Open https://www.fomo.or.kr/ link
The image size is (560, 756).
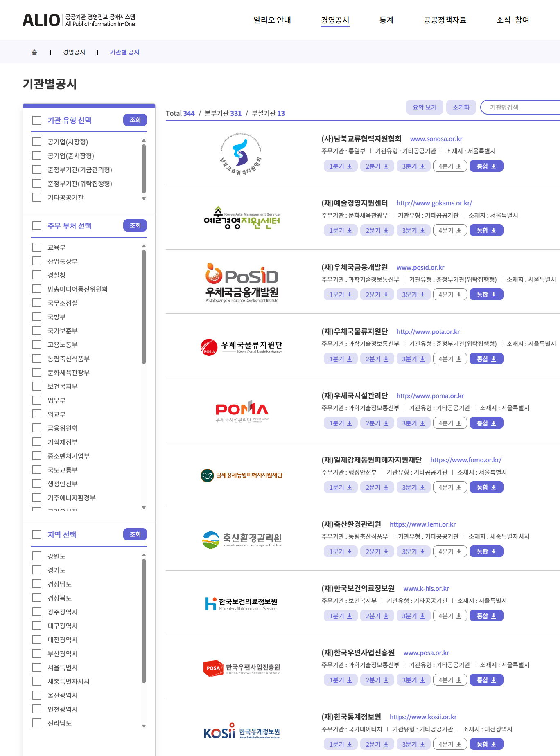pos(466,460)
